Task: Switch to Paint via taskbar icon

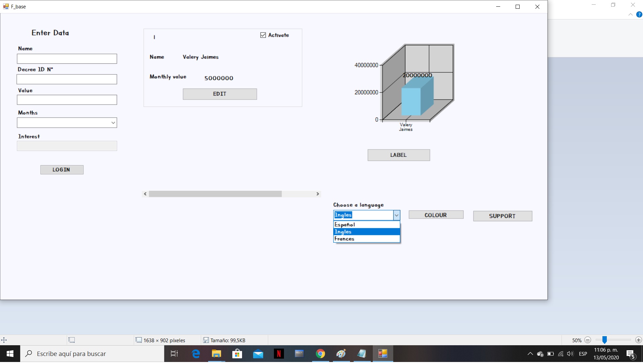Action: click(x=341, y=354)
